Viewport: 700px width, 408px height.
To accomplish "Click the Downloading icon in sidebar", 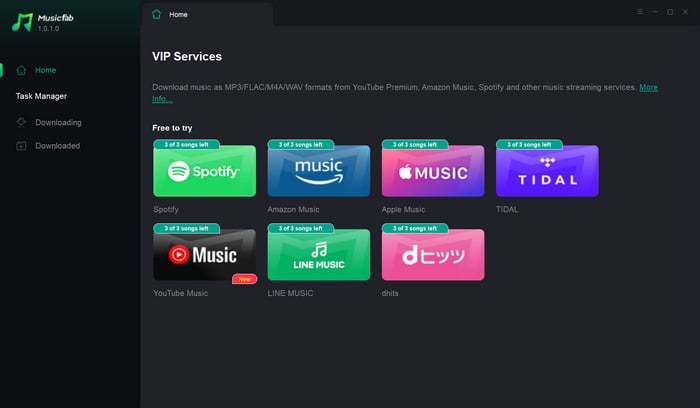I will [21, 122].
